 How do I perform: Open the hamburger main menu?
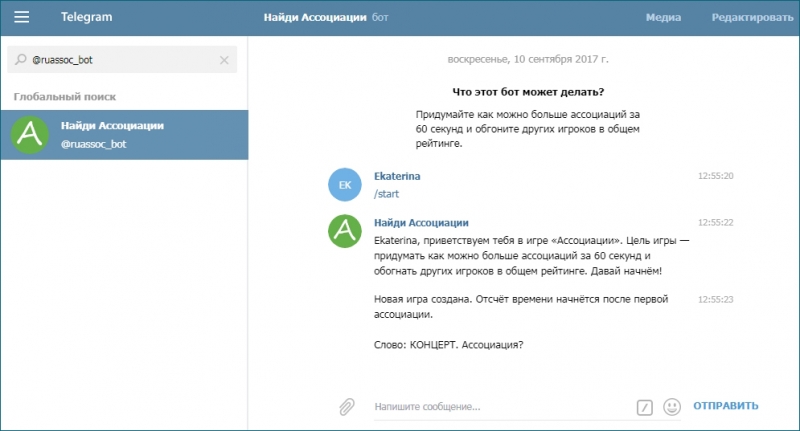click(x=21, y=17)
